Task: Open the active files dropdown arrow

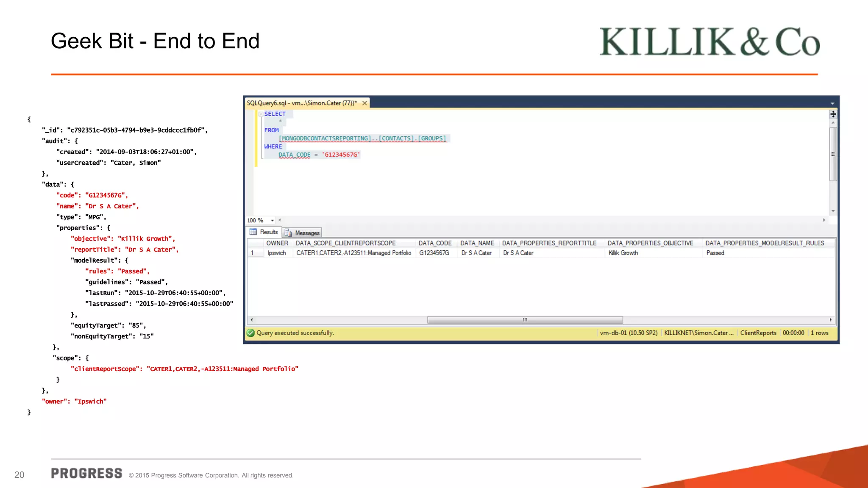Action: [832, 103]
